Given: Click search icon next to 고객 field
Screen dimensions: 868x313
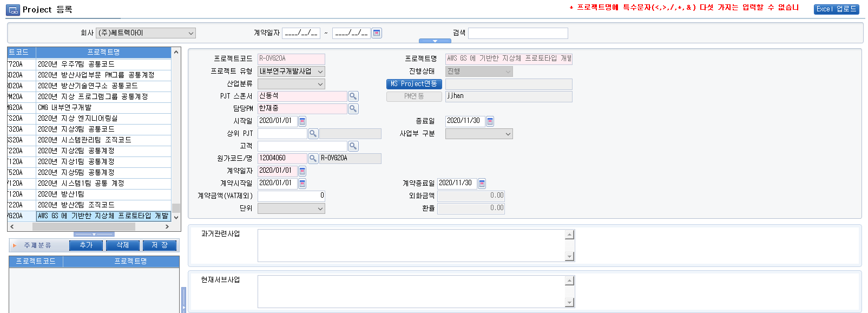Looking at the screenshot, I should point(353,146).
